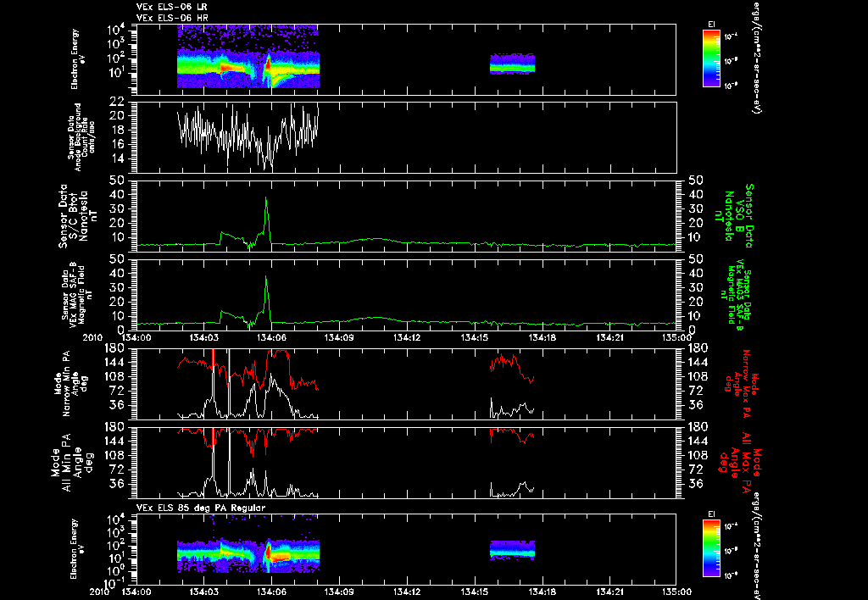868x600 pixels.
Task: Click the "VEx ELS-06 LR" title text
Action: pos(171,7)
